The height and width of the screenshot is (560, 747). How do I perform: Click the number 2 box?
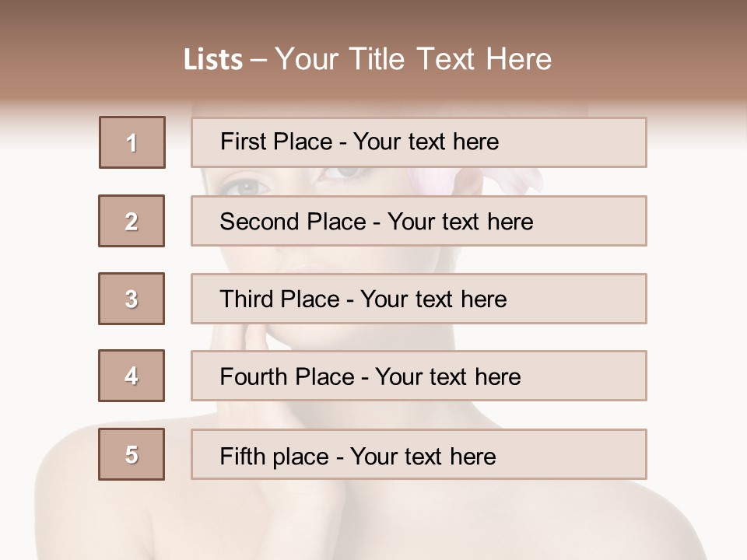(x=132, y=221)
